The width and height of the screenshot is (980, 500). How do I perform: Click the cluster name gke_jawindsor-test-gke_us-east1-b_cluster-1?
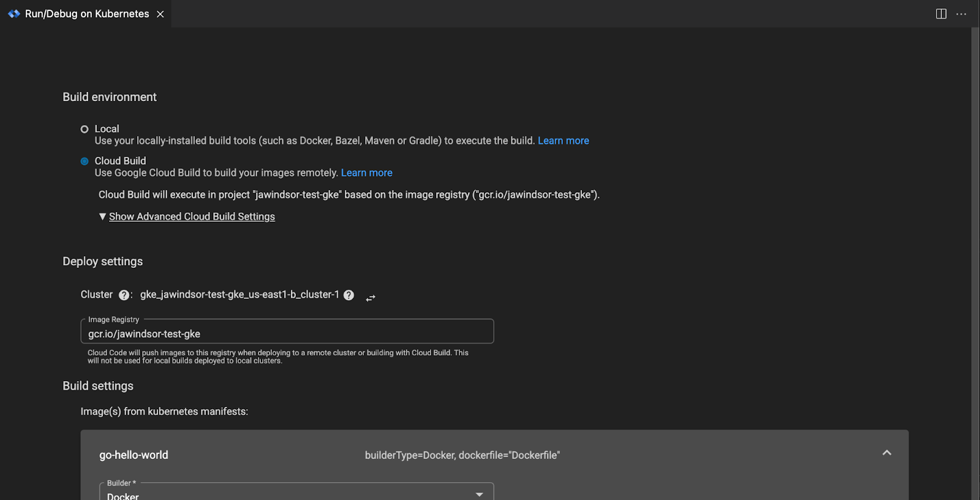(239, 295)
